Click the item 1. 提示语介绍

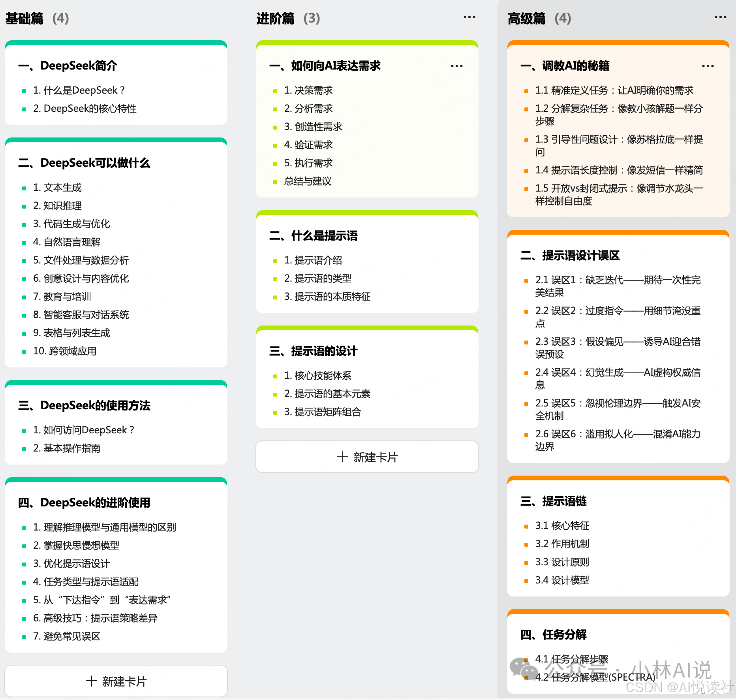[313, 260]
